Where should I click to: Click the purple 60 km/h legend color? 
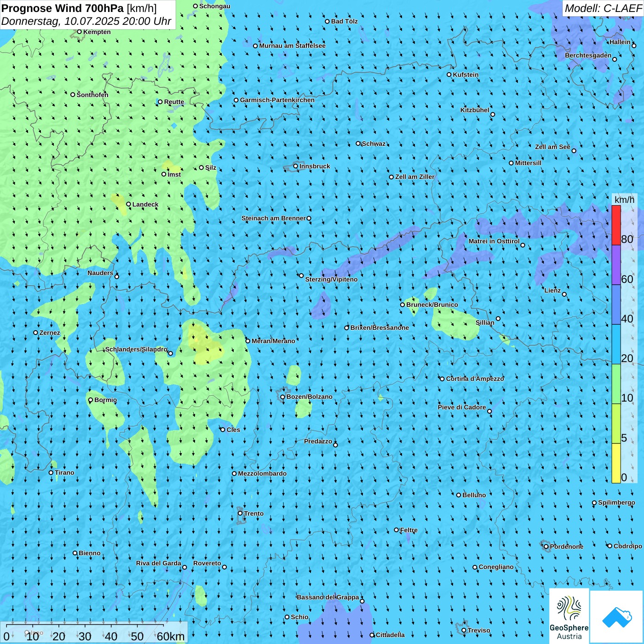tap(616, 265)
